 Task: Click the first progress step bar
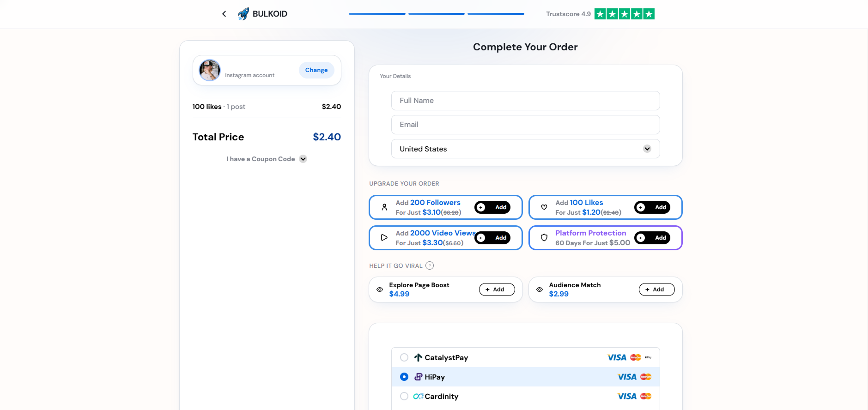[377, 14]
